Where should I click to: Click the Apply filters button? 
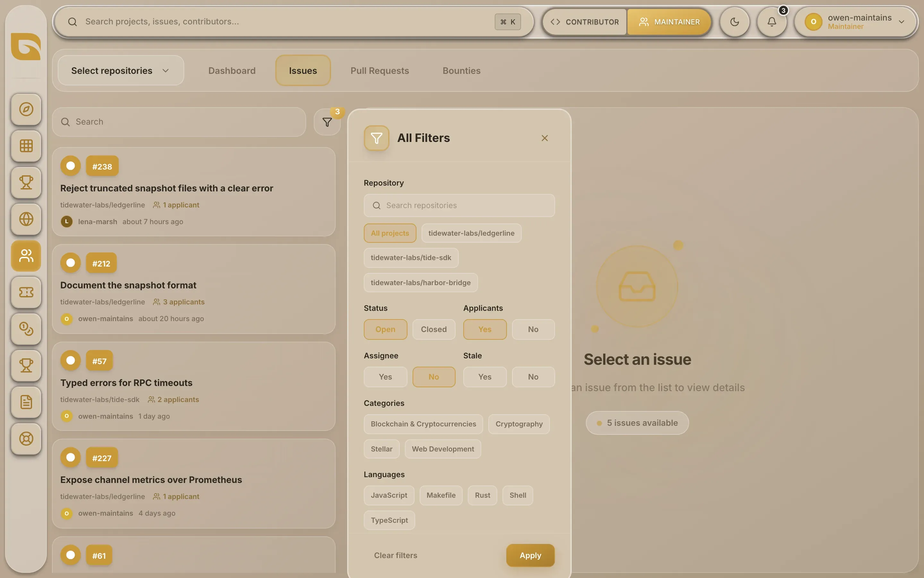(x=530, y=556)
